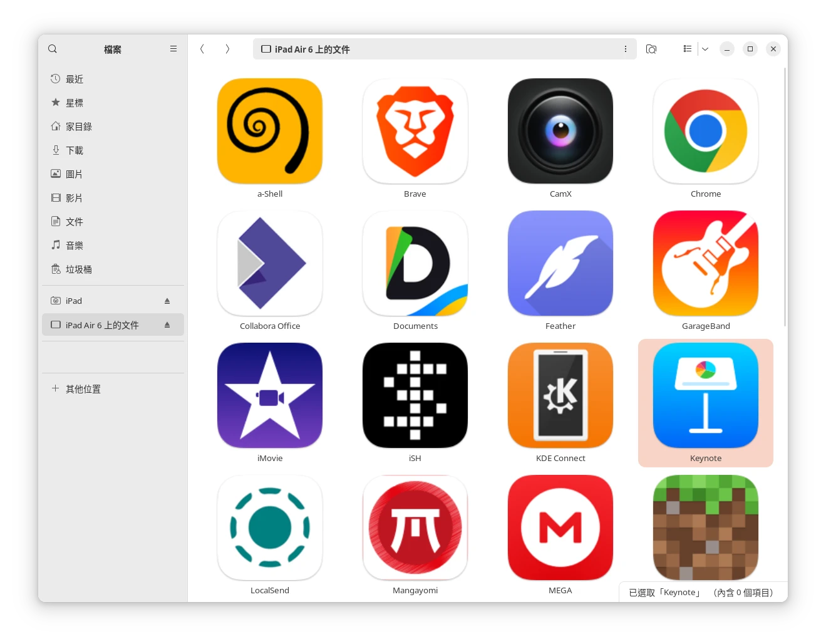Open the 最近 (Recent) location
Image resolution: width=826 pixels, height=644 pixels.
click(x=113, y=79)
